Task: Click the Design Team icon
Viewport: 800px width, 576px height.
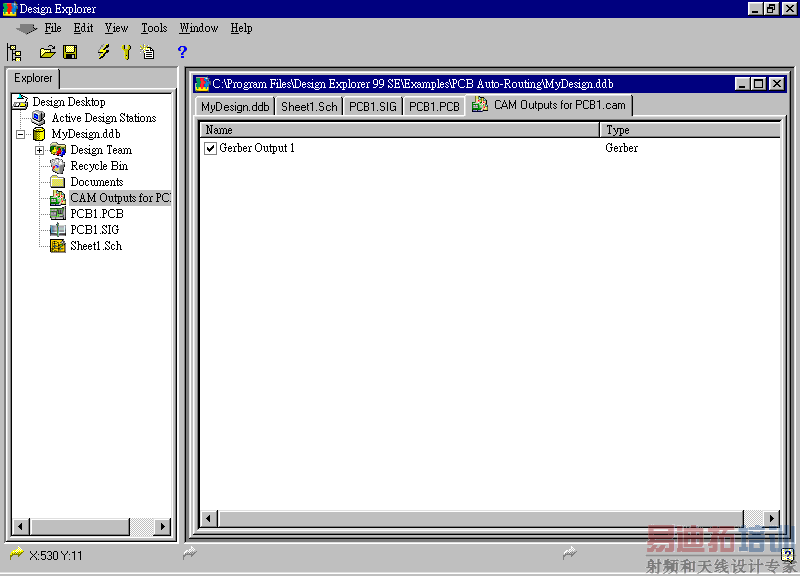Action: pos(58,150)
